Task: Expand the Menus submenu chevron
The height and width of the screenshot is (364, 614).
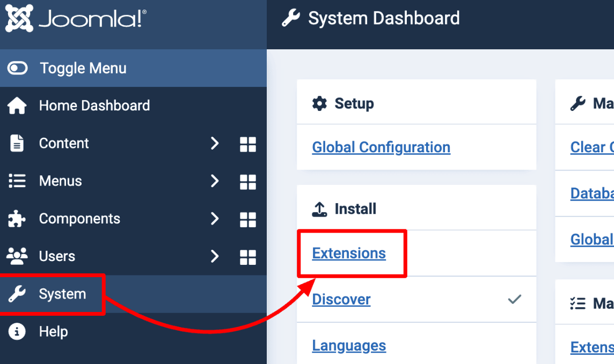Action: coord(215,181)
